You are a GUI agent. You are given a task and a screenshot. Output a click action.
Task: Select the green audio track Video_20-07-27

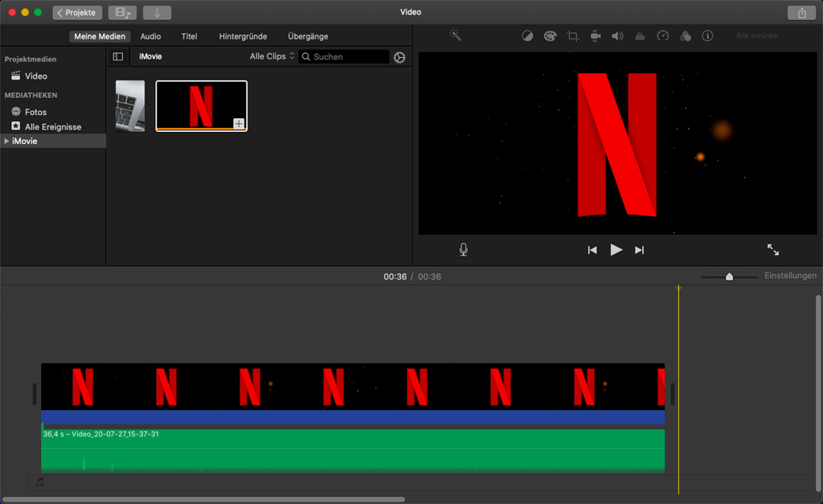[x=353, y=452]
